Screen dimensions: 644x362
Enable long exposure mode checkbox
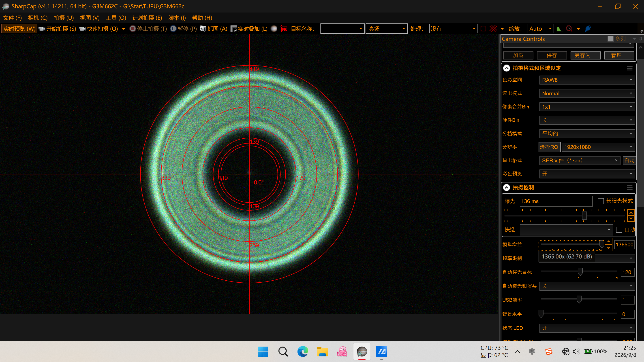601,201
